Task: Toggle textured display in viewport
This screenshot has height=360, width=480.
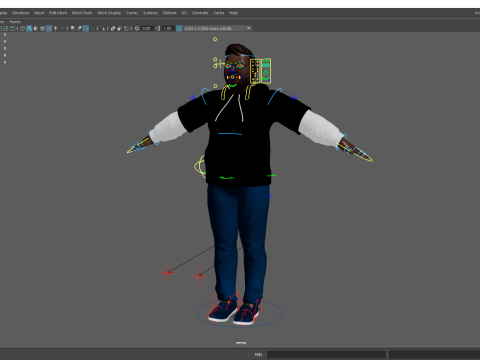Action: tap(49, 28)
